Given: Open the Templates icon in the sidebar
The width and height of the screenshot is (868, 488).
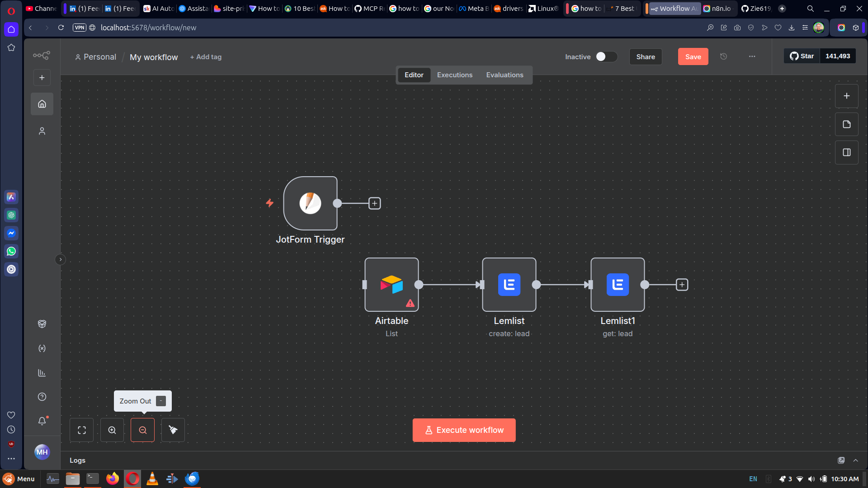Looking at the screenshot, I should tap(42, 324).
